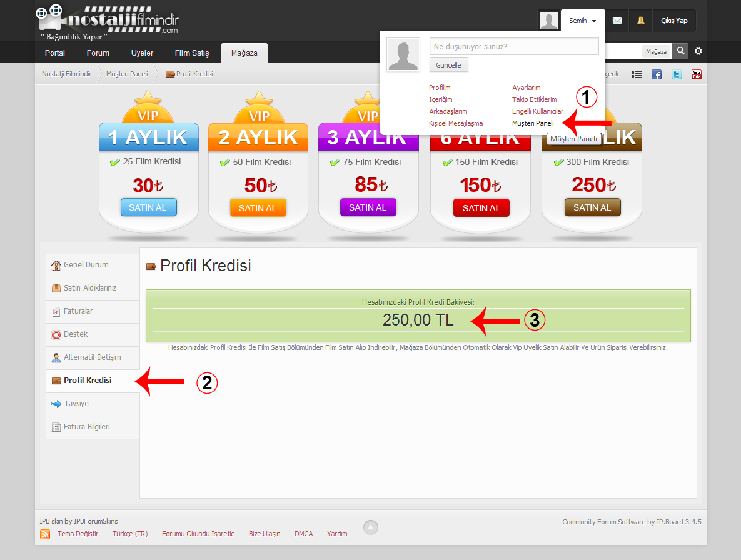Click the Satın Aldıklarınız box icon
Image resolution: width=741 pixels, height=560 pixels.
[x=56, y=289]
